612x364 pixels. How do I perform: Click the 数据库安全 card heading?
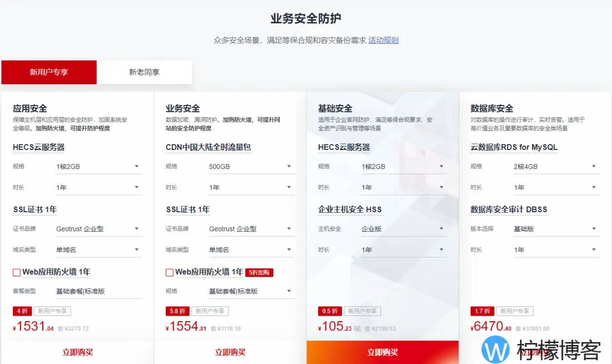tap(492, 109)
